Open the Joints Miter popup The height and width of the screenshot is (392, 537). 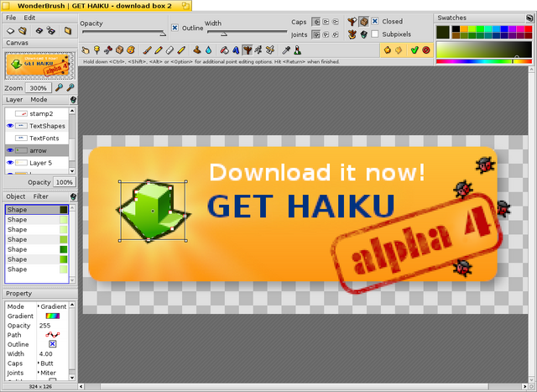click(47, 373)
